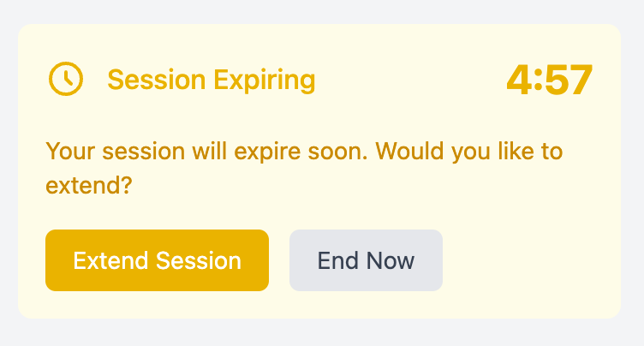Click the End Now button

(x=366, y=260)
